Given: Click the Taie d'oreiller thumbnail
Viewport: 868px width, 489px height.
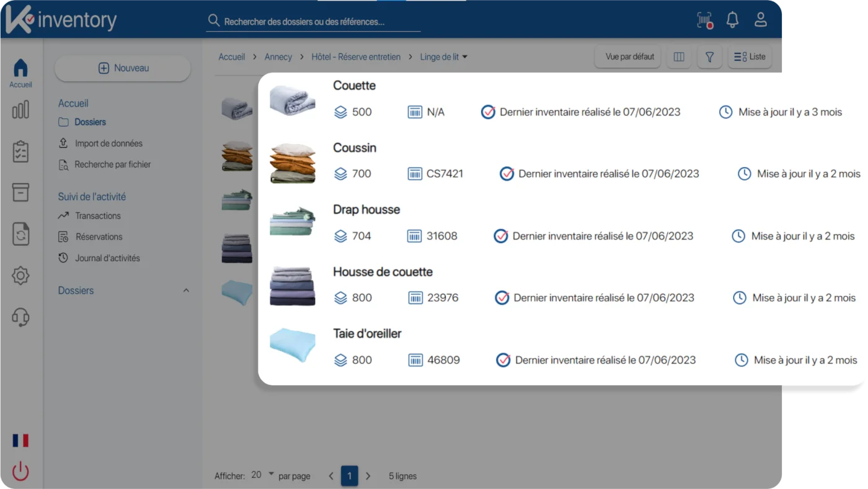Looking at the screenshot, I should click(x=293, y=345).
